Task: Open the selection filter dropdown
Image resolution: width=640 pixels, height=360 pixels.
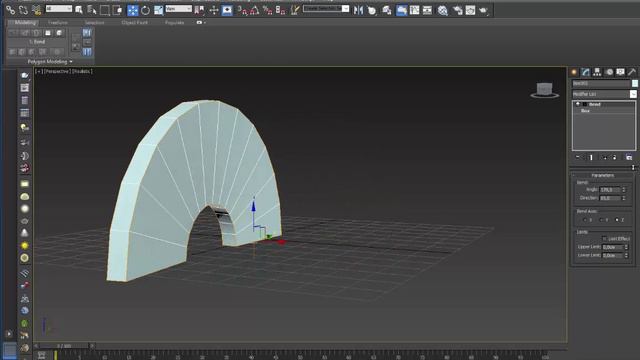Action: point(59,9)
